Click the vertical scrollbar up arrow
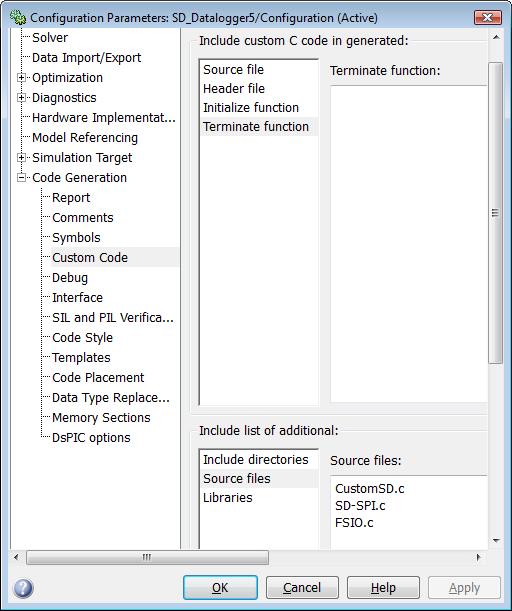512x611 pixels. pos(496,38)
